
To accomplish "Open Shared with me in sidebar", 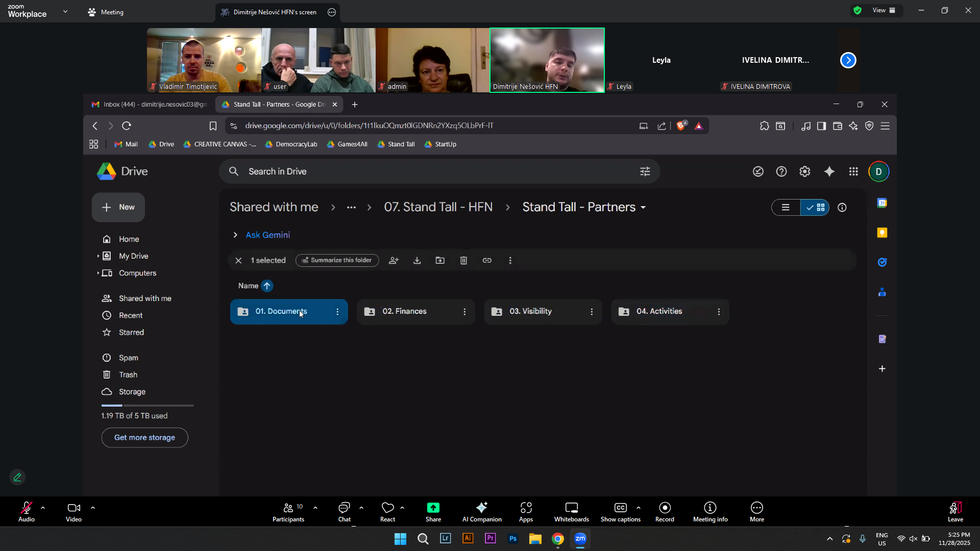I will pos(145,298).
